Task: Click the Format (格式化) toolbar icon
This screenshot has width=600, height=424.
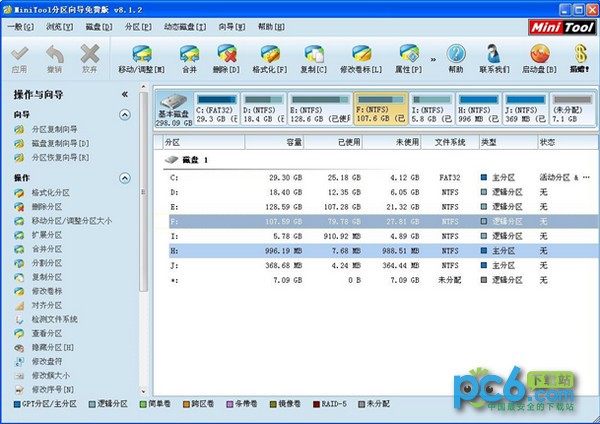Action: click(270, 54)
